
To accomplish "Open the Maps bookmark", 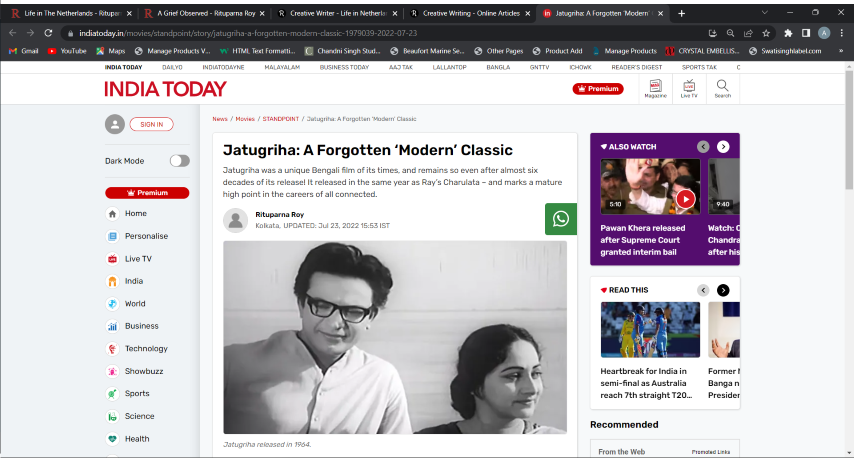I will tap(111, 51).
